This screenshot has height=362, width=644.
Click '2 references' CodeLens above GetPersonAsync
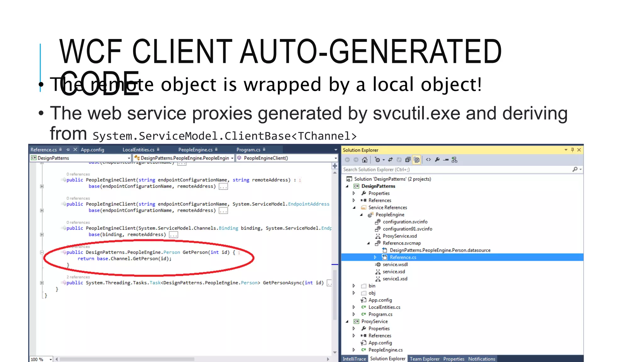(78, 277)
